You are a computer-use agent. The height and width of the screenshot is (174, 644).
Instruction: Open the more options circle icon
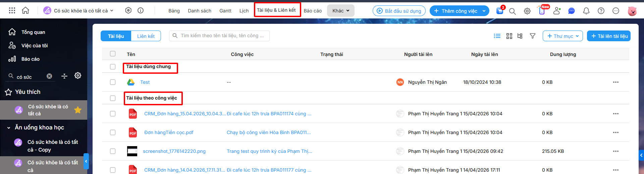tap(616, 11)
